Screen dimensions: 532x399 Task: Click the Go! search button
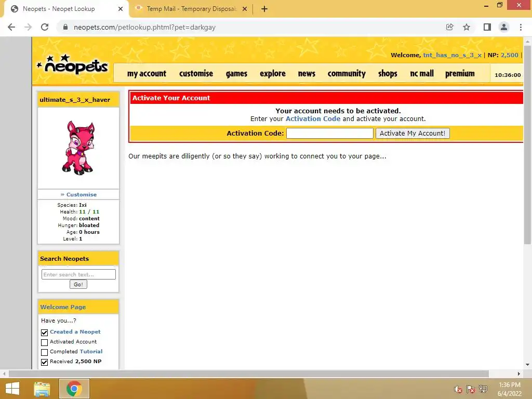(78, 284)
